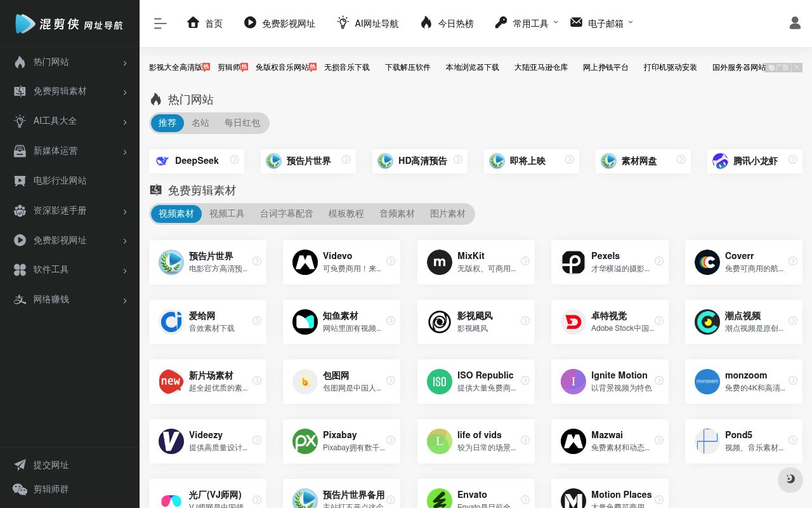Click the DeepSeek whale icon
The height and width of the screenshot is (508, 812).
tap(163, 161)
